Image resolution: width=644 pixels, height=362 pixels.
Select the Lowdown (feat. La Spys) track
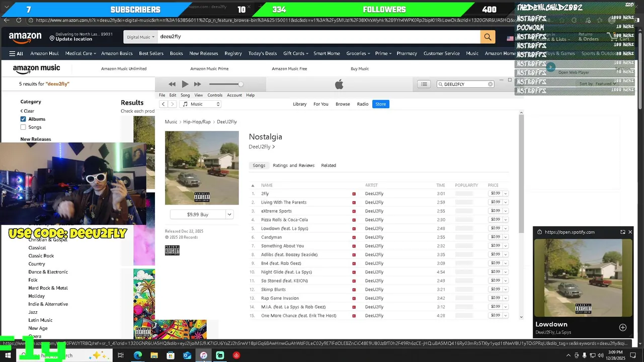285,228
